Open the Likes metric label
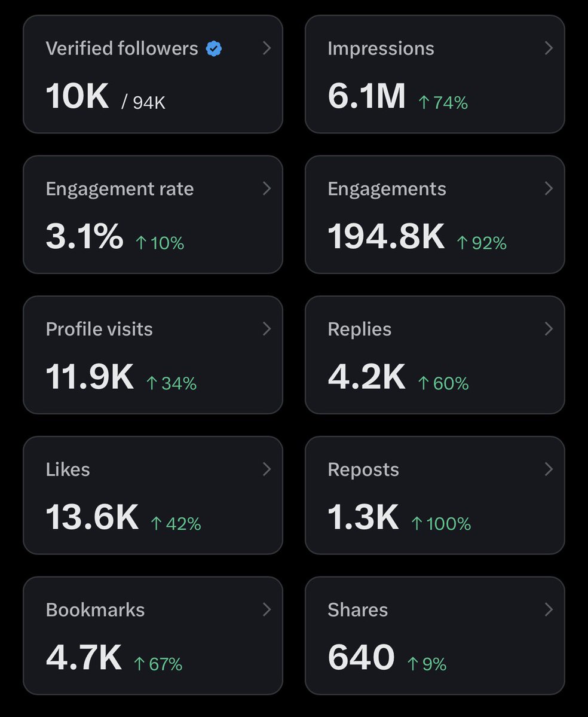The height and width of the screenshot is (717, 588). point(68,469)
